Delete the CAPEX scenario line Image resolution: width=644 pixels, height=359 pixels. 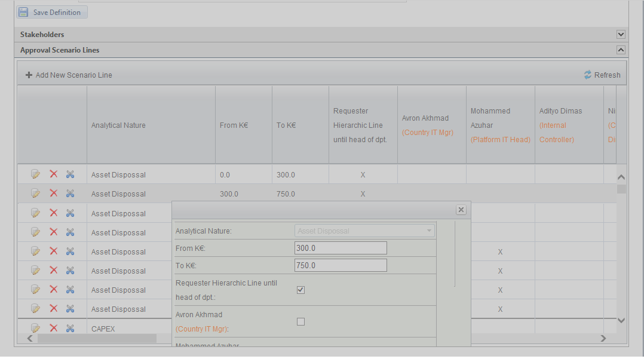click(53, 328)
